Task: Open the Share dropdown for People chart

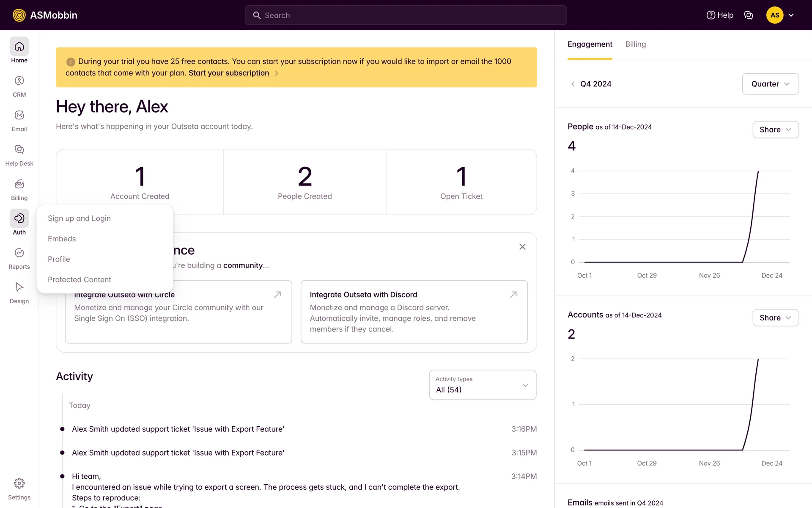Action: [775, 130]
